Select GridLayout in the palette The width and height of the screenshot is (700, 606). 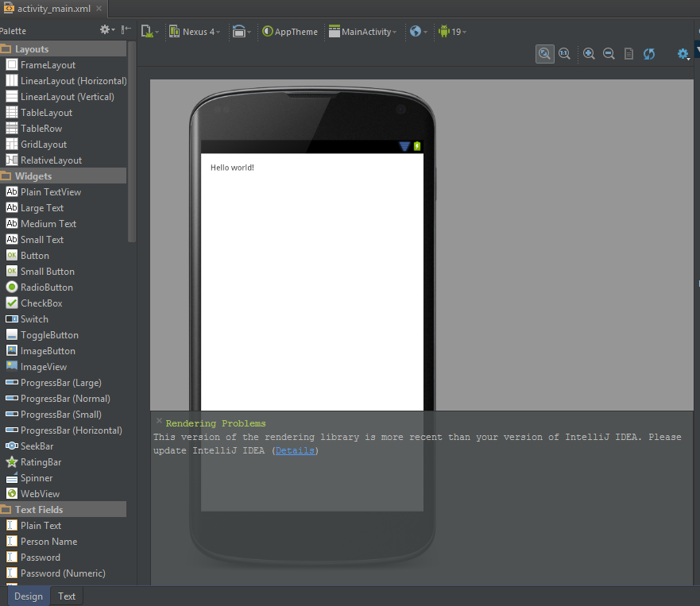point(37,145)
